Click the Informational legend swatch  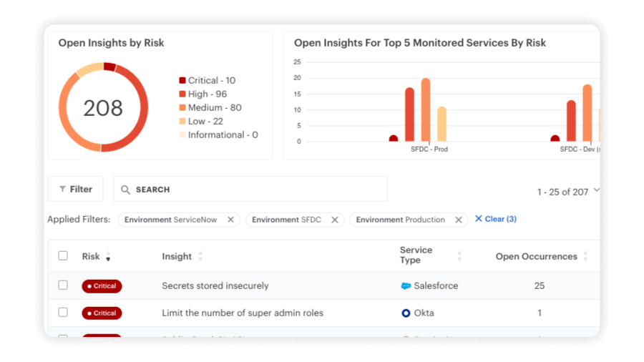(x=182, y=134)
